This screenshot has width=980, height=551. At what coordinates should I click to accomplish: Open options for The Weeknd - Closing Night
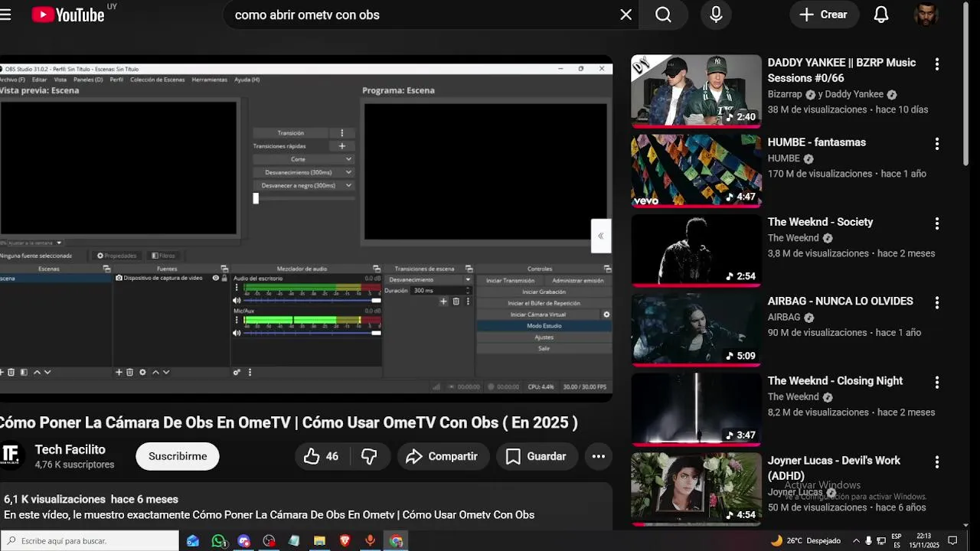(936, 383)
